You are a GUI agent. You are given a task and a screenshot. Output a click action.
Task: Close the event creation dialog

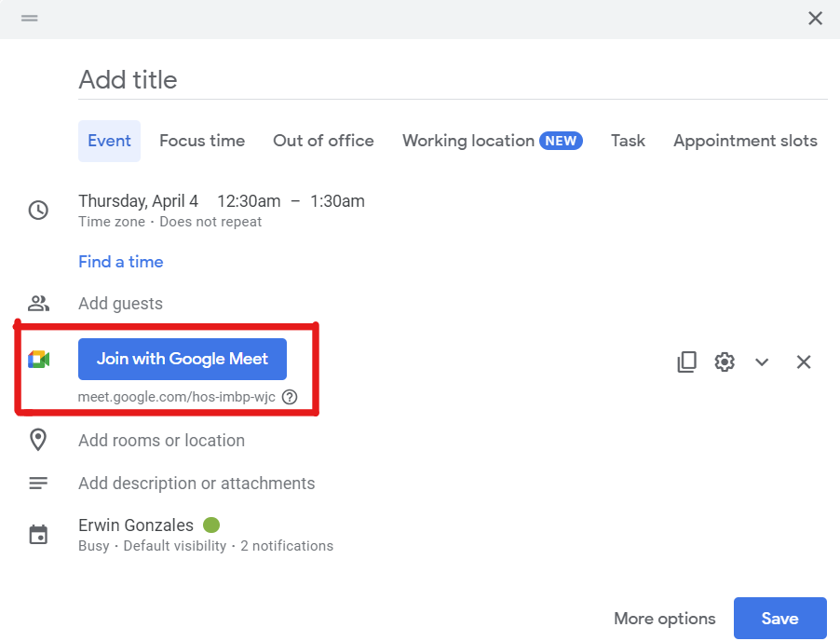tap(815, 19)
